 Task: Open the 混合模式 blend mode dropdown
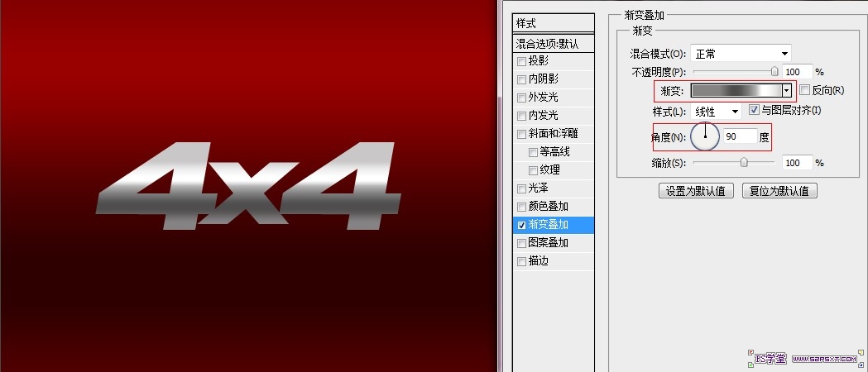coord(741,54)
